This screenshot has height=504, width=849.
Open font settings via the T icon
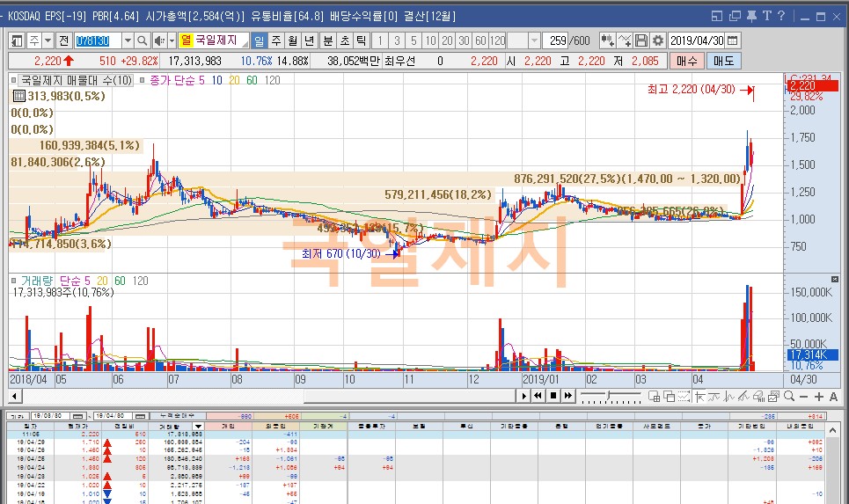point(767,16)
